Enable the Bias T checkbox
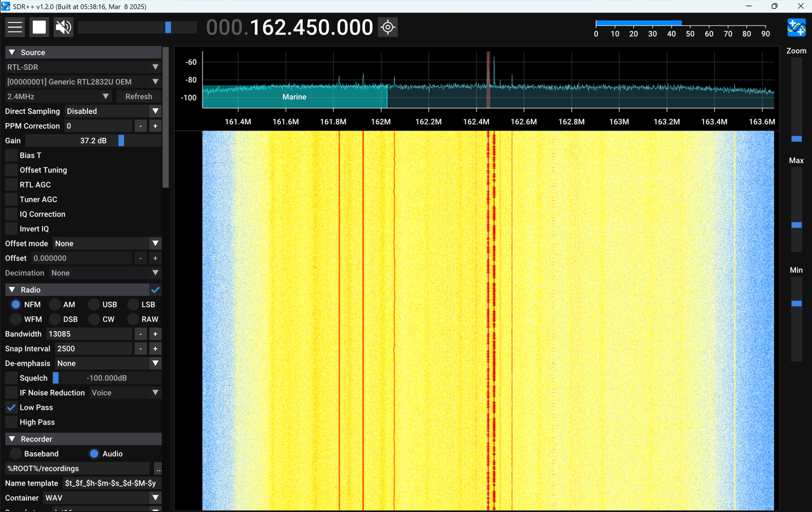The height and width of the screenshot is (512, 812). (11, 155)
